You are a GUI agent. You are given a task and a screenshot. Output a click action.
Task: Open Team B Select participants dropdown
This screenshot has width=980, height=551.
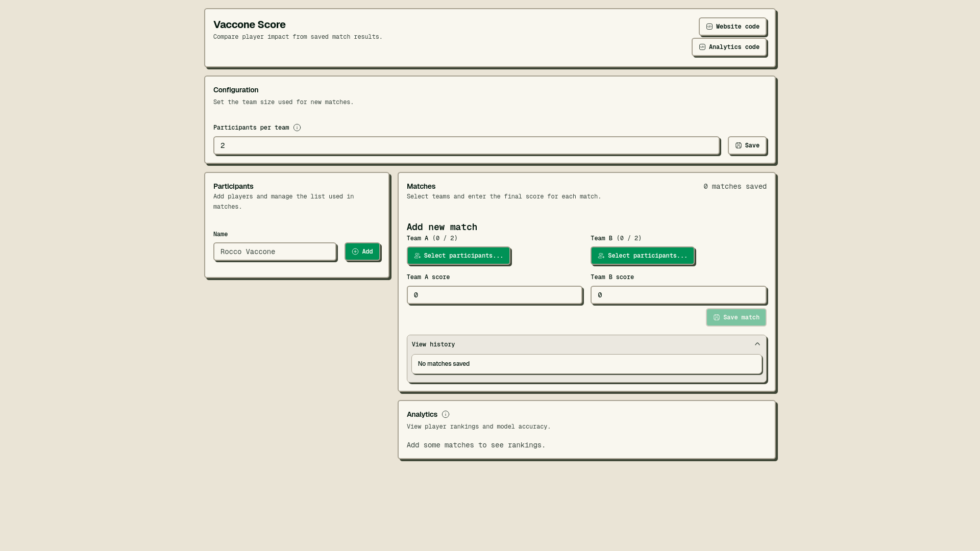642,256
